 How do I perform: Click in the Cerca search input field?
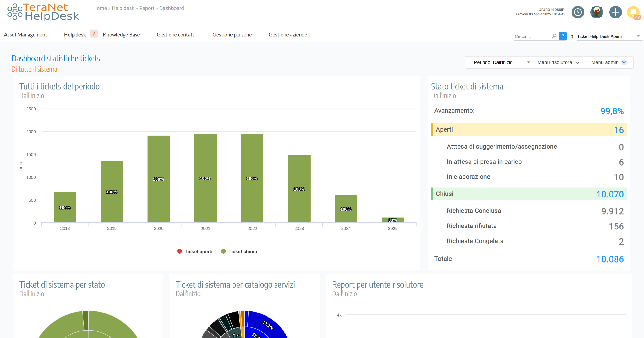(x=532, y=36)
